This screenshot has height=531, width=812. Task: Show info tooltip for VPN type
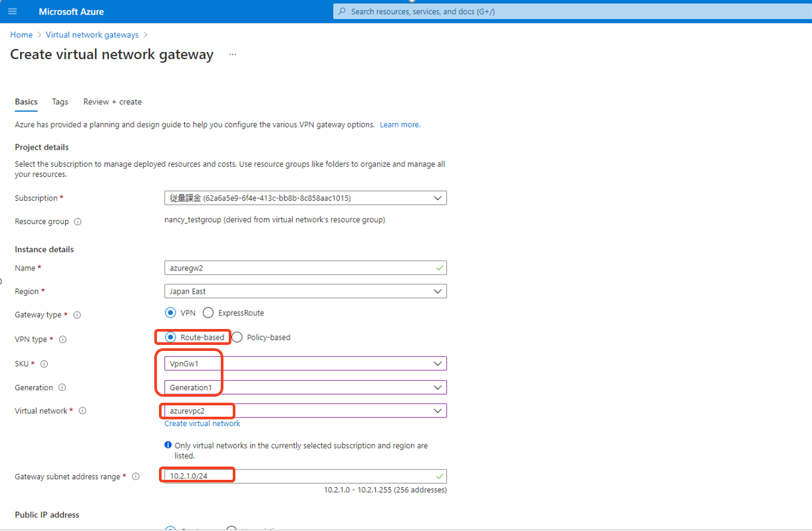pos(63,340)
